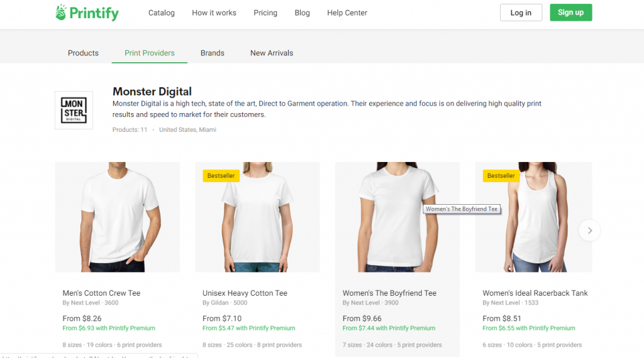Click the Monster Digital provider logo

[x=74, y=110]
